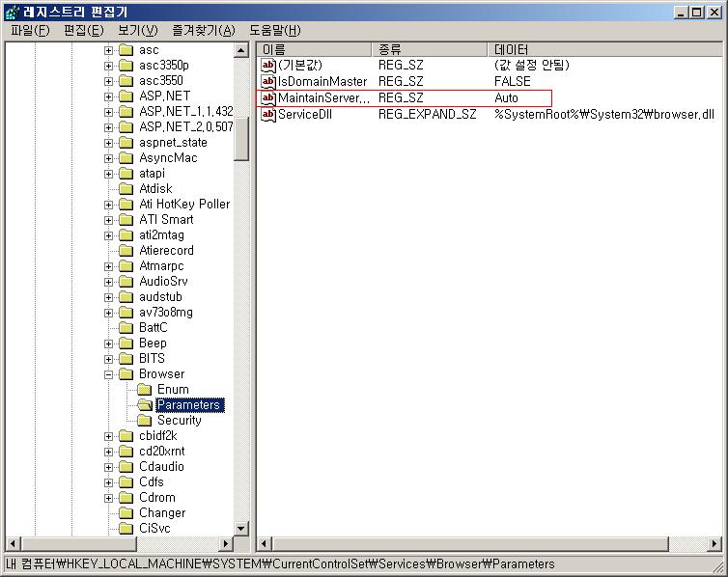
Task: Expand the ASP.NET tree node
Action: coord(108,96)
